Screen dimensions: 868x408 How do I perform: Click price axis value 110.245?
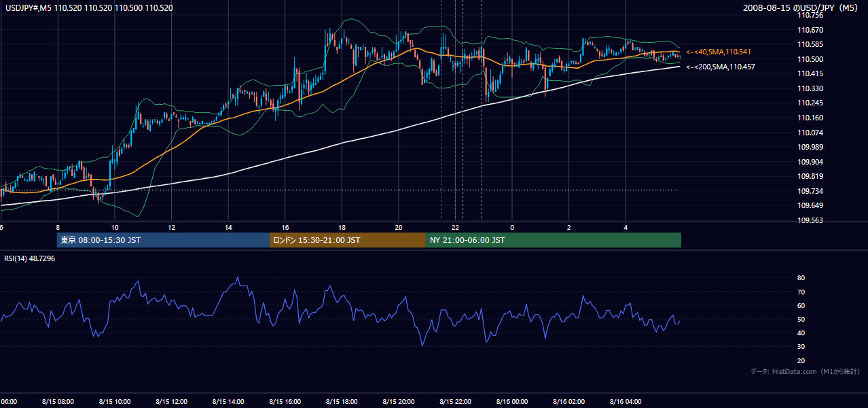810,103
